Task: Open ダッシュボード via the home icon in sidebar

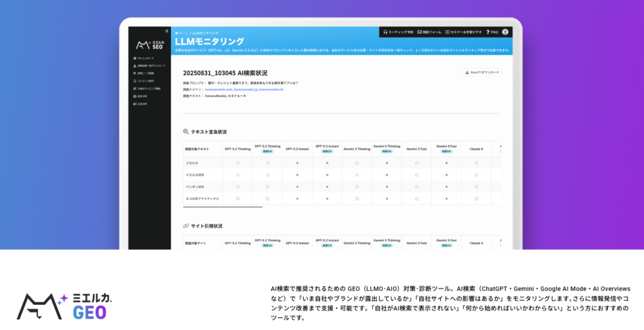Action: 144,58
